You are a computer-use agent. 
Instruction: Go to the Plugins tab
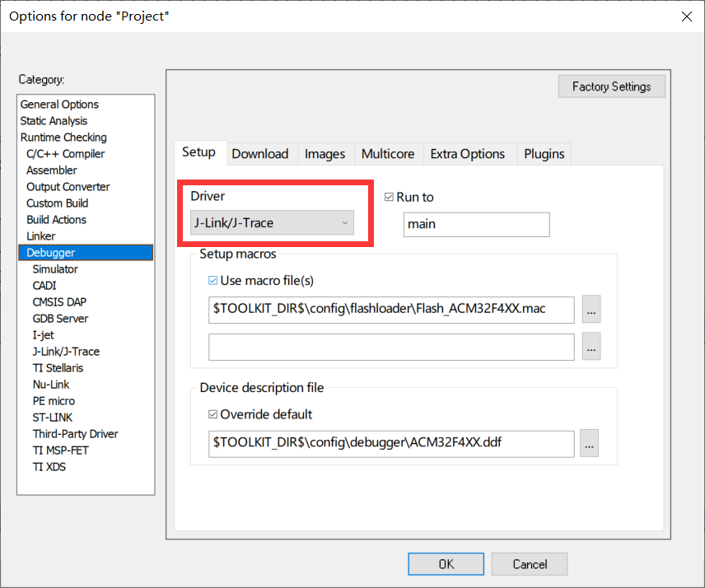(x=544, y=154)
